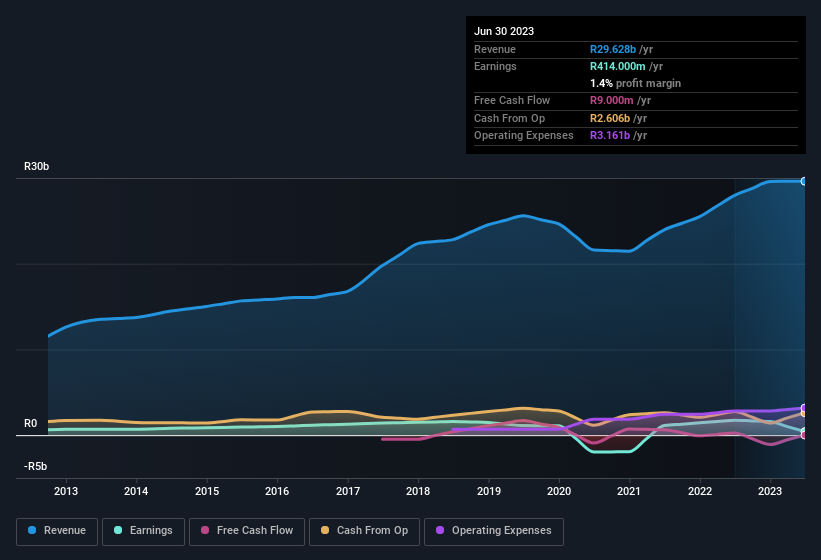Click the R30b y-axis label
Viewport: 821px width, 560px height.
pos(37,166)
